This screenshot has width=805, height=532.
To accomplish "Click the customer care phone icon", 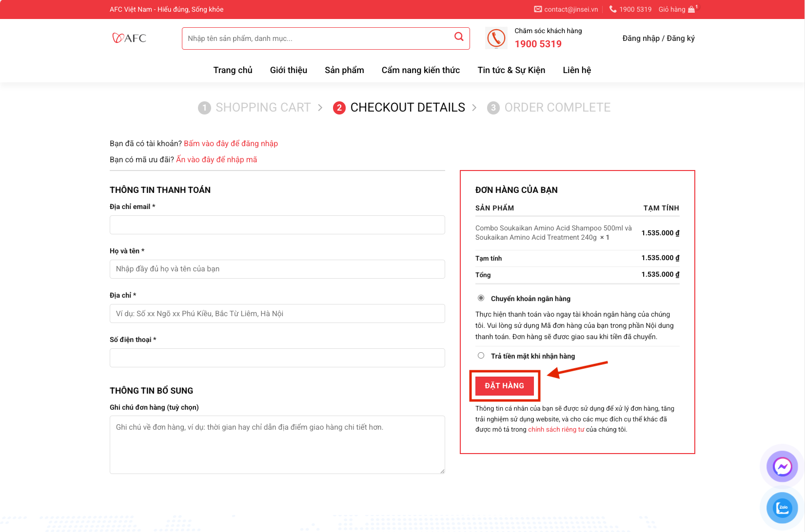I will (496, 38).
